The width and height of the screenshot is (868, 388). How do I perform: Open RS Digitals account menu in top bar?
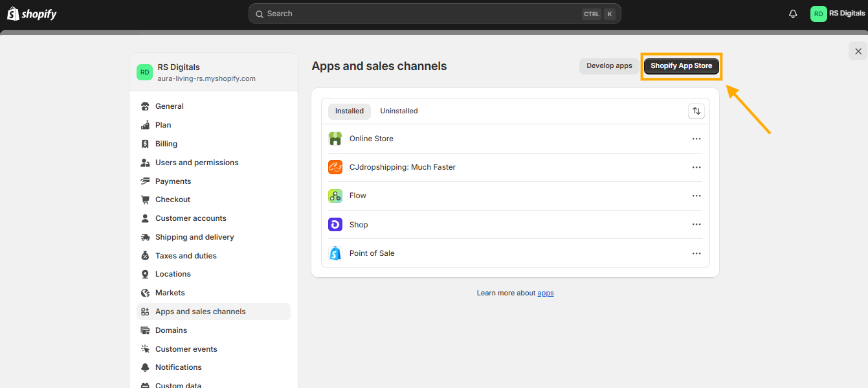(x=838, y=14)
